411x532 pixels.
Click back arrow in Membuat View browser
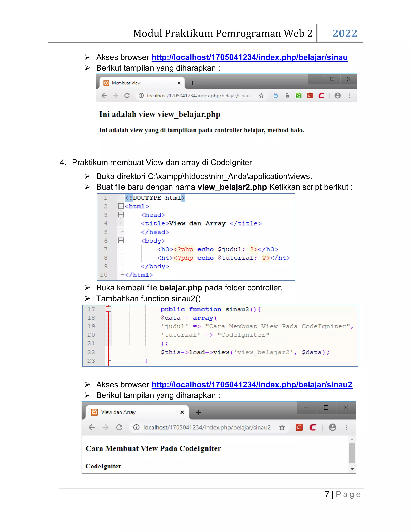click(x=104, y=96)
